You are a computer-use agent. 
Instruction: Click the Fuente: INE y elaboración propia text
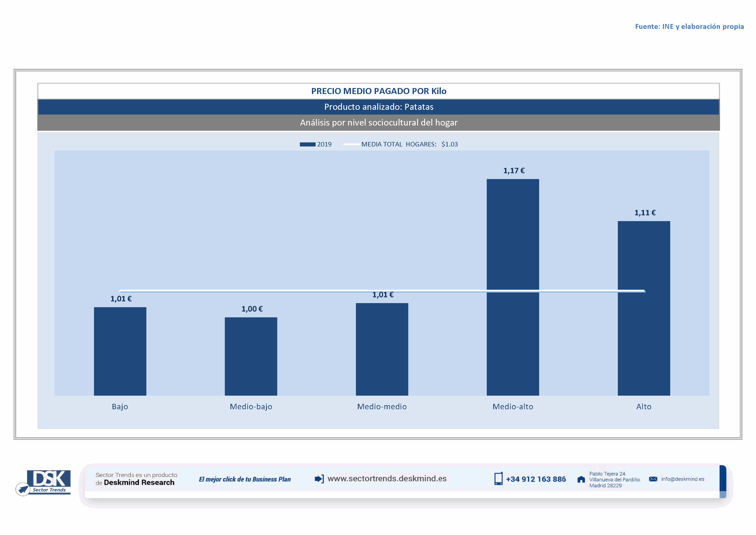click(689, 27)
